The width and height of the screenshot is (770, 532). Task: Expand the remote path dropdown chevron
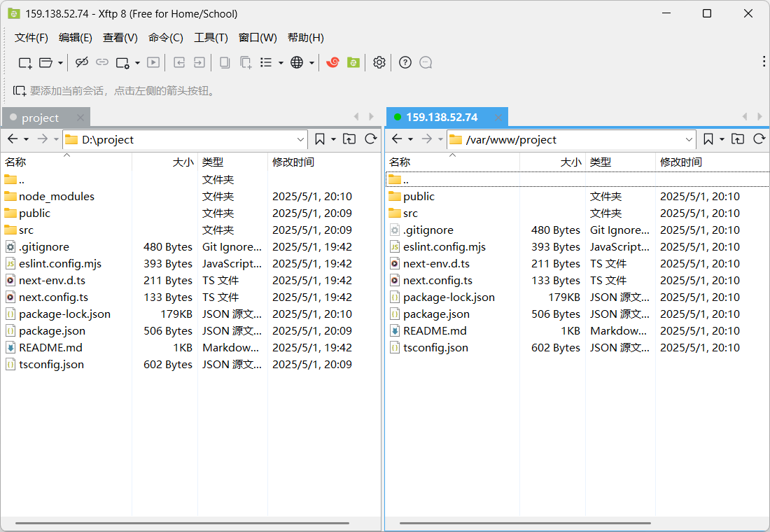point(689,139)
